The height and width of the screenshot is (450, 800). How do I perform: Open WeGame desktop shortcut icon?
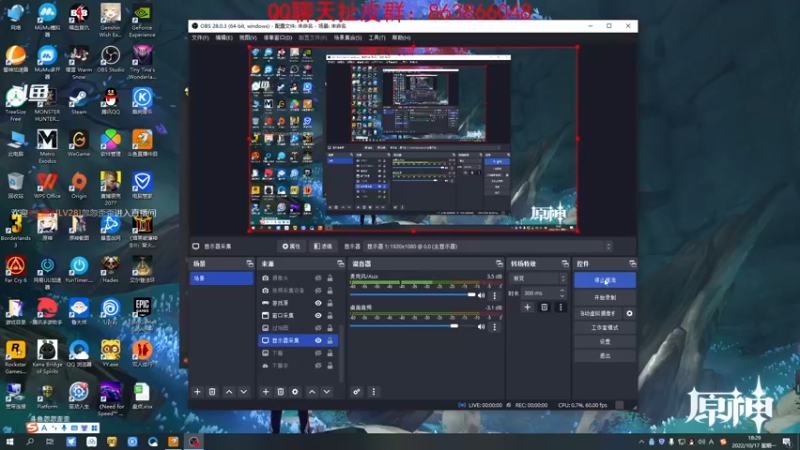coord(79,143)
